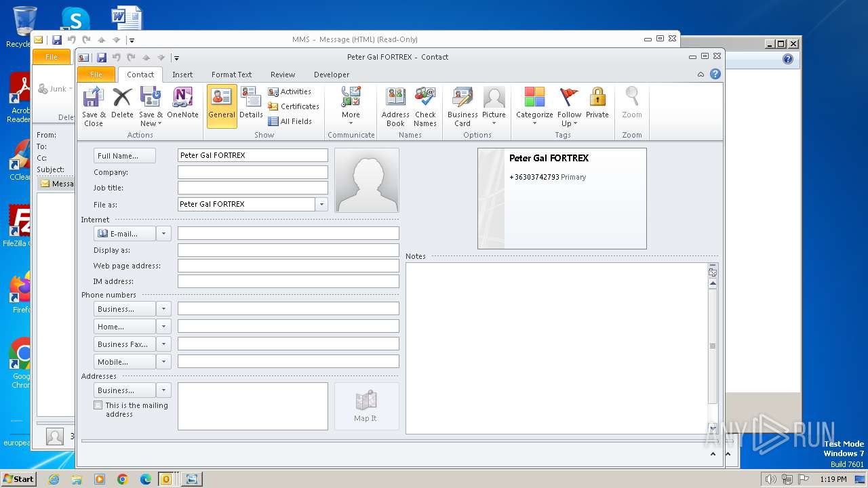
Task: Open the Address Book
Action: coord(395,106)
